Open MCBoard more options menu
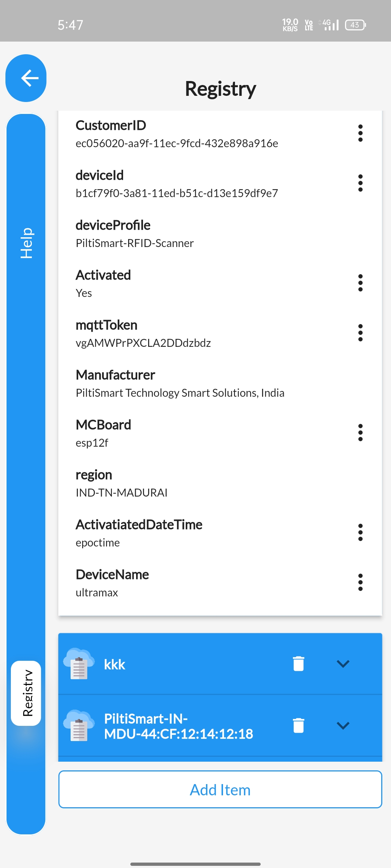This screenshot has width=391, height=868. click(x=360, y=433)
